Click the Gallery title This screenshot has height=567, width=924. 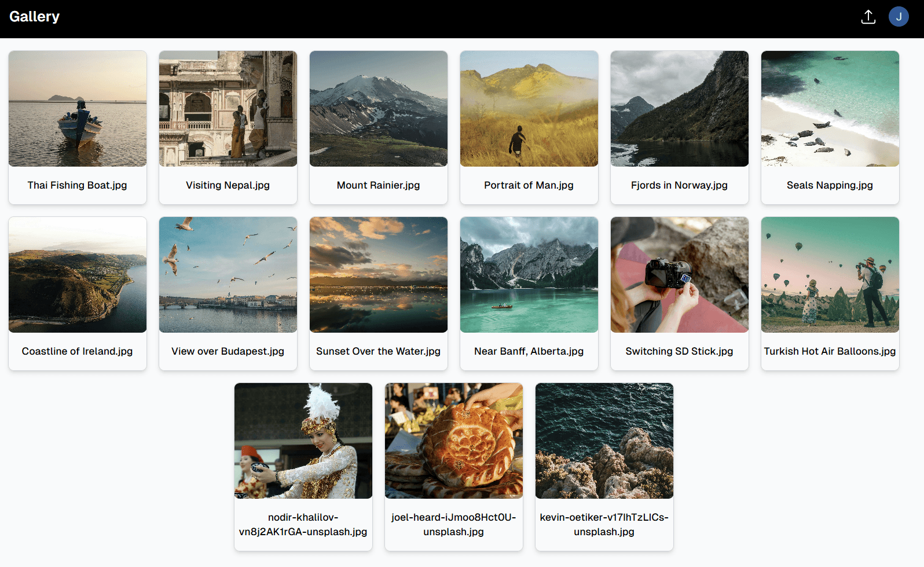tap(34, 17)
